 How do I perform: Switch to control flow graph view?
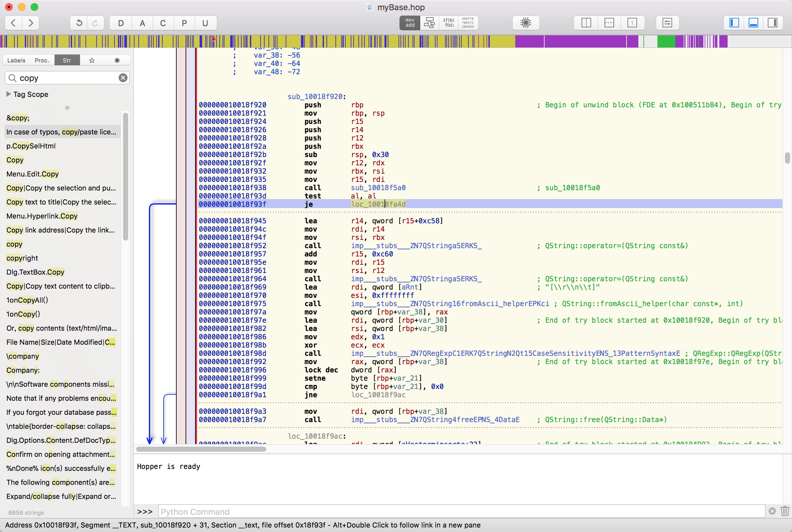click(429, 23)
